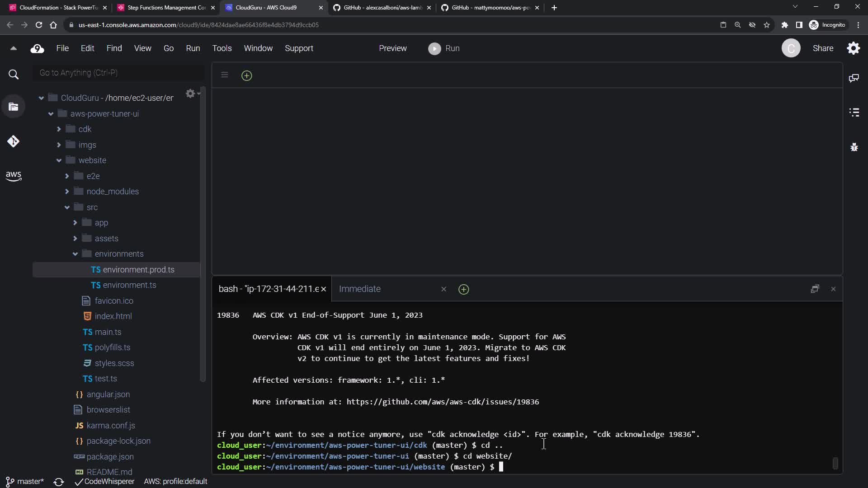Open the Debugger bug icon panel
868x488 pixels.
click(854, 147)
